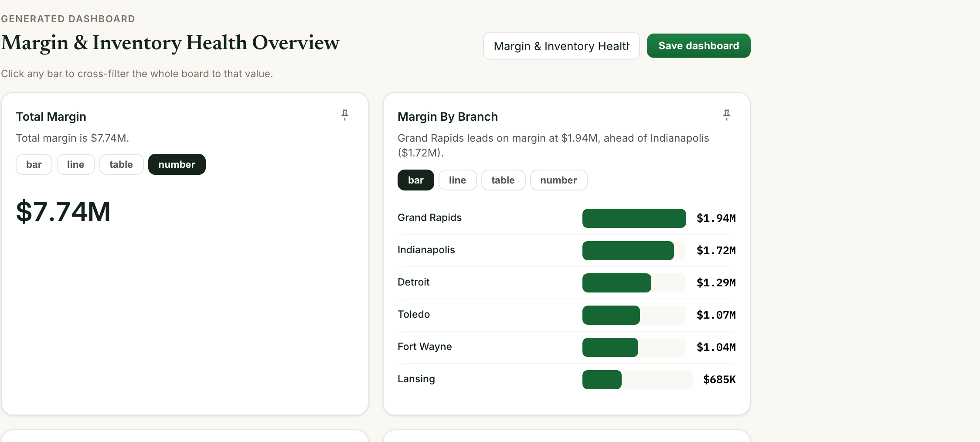Cross-filter by the Grand Rapids bar
980x442 pixels.
pos(634,218)
